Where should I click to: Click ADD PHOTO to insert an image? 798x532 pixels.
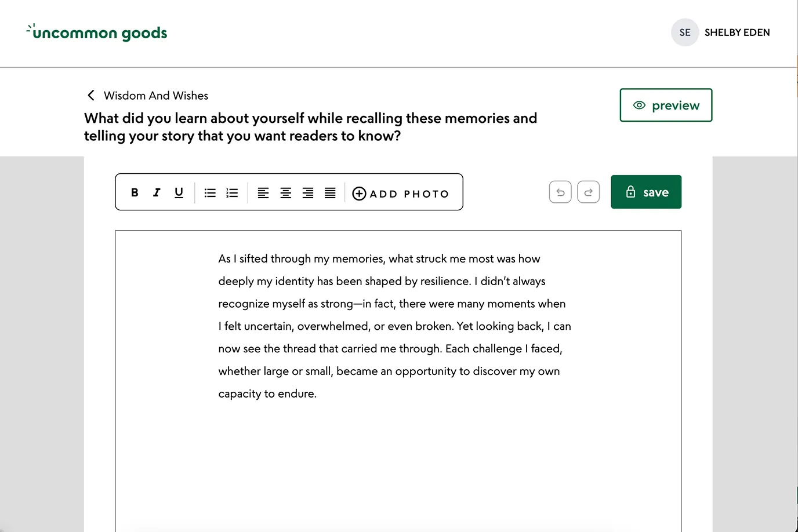[401, 193]
